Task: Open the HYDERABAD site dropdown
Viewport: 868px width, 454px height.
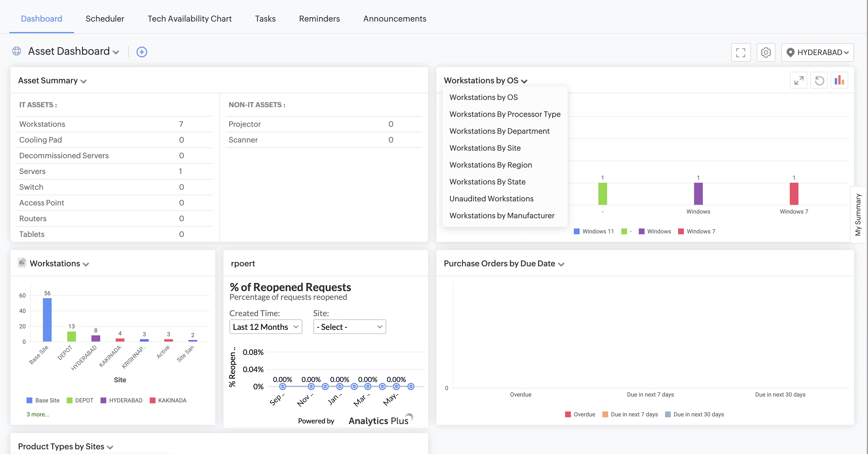Action: pos(817,52)
